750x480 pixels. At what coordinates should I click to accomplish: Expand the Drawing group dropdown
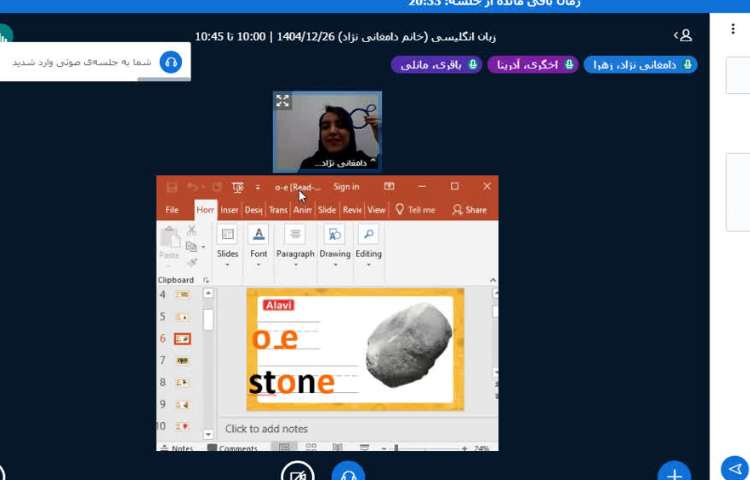pyautogui.click(x=335, y=265)
